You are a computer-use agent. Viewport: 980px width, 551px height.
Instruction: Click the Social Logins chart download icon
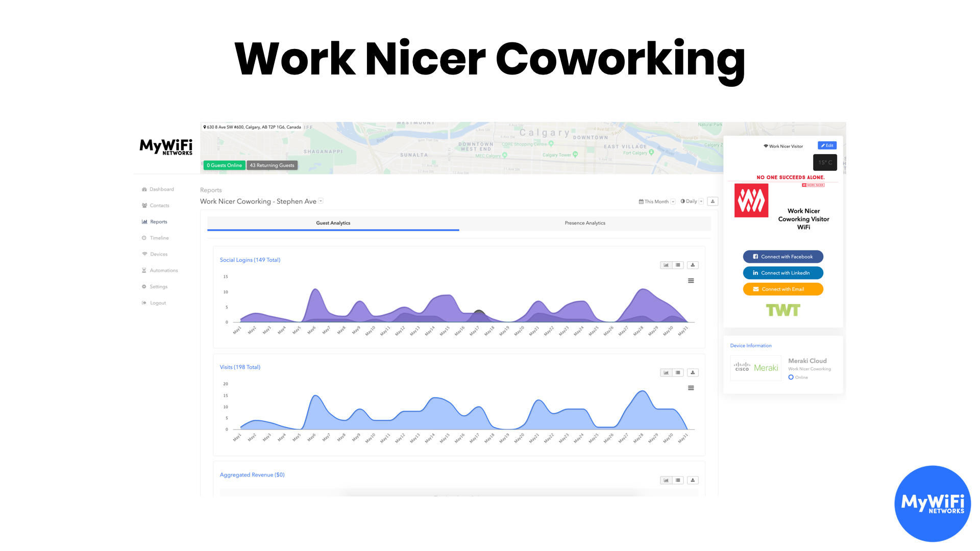693,264
